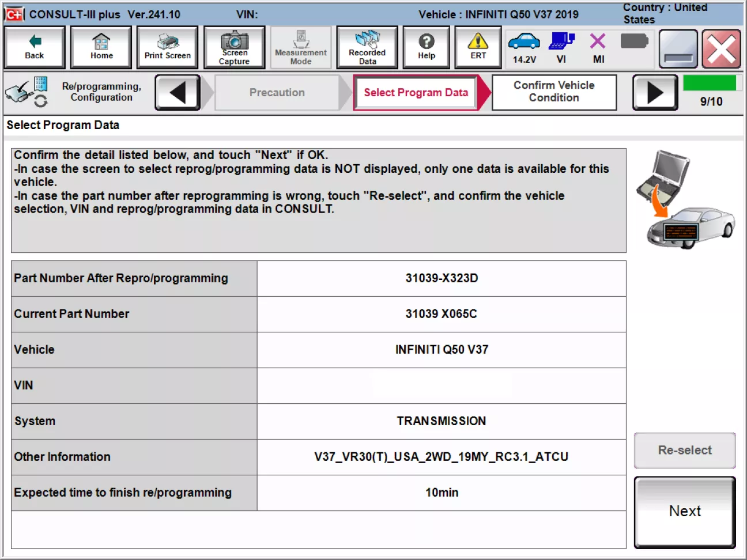Go to Home screen
The height and width of the screenshot is (560, 747).
[101, 47]
